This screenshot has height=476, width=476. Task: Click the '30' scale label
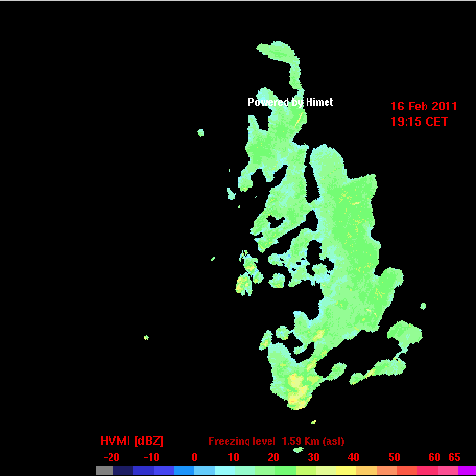[x=313, y=457]
